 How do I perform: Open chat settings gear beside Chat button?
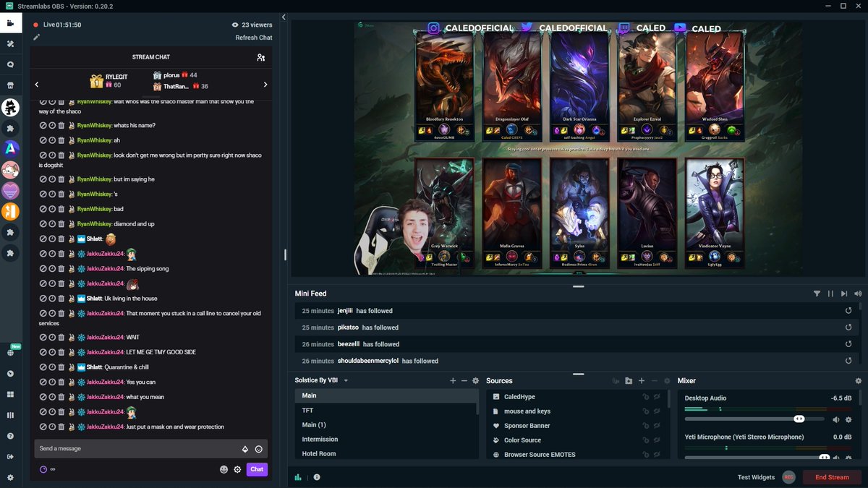tap(237, 469)
